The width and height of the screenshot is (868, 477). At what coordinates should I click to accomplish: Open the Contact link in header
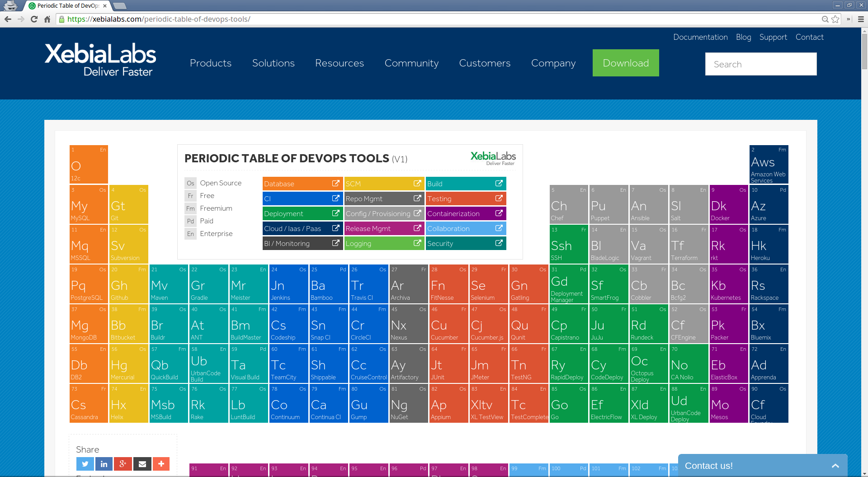pos(809,37)
